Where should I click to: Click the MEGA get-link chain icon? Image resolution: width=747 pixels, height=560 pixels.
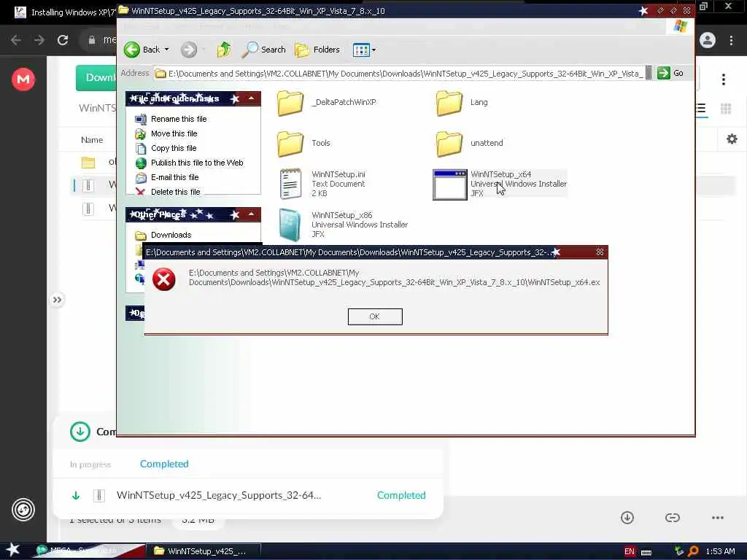(x=673, y=518)
